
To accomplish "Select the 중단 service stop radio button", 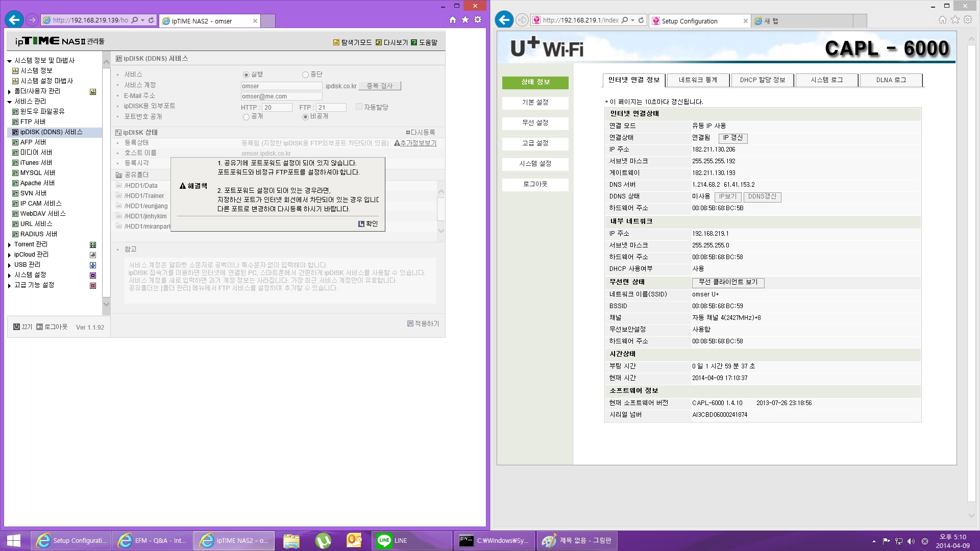I will (305, 74).
